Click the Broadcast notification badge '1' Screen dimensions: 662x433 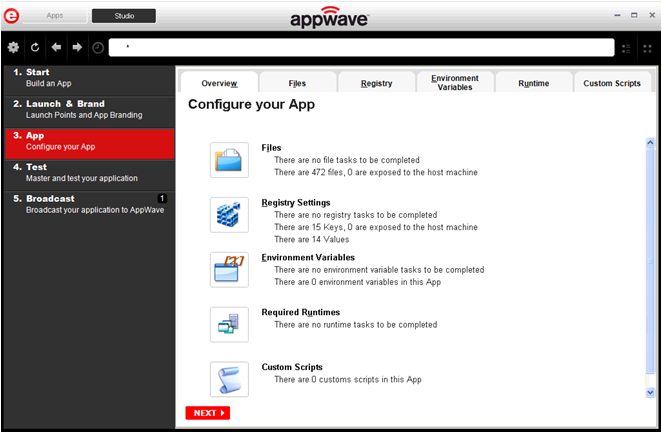click(x=162, y=198)
